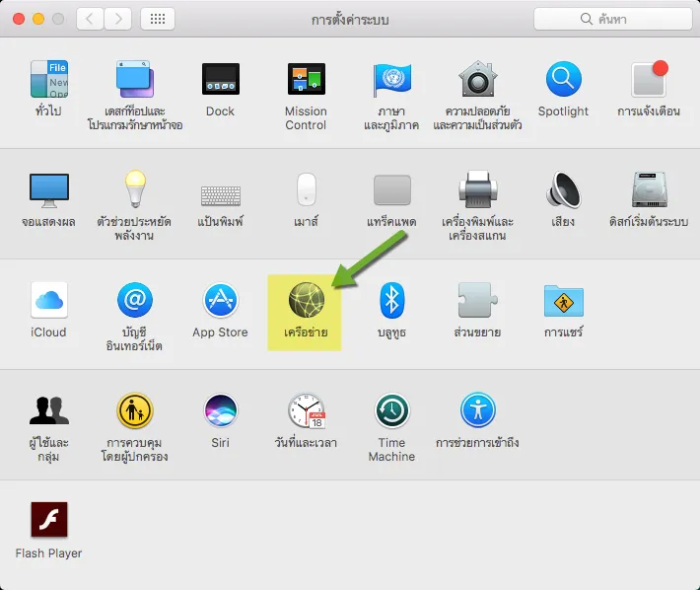Viewport: 700px width, 590px height.
Task: Click the back navigation arrow
Action: (x=90, y=19)
